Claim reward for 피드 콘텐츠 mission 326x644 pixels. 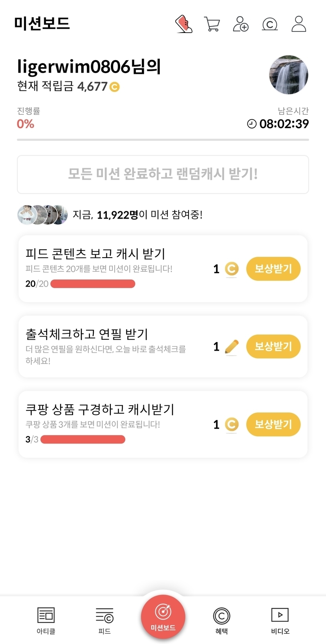click(273, 269)
